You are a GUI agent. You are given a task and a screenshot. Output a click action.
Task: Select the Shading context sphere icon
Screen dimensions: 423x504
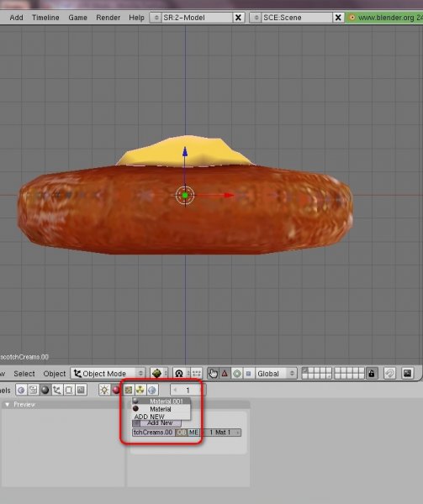pyautogui.click(x=45, y=390)
